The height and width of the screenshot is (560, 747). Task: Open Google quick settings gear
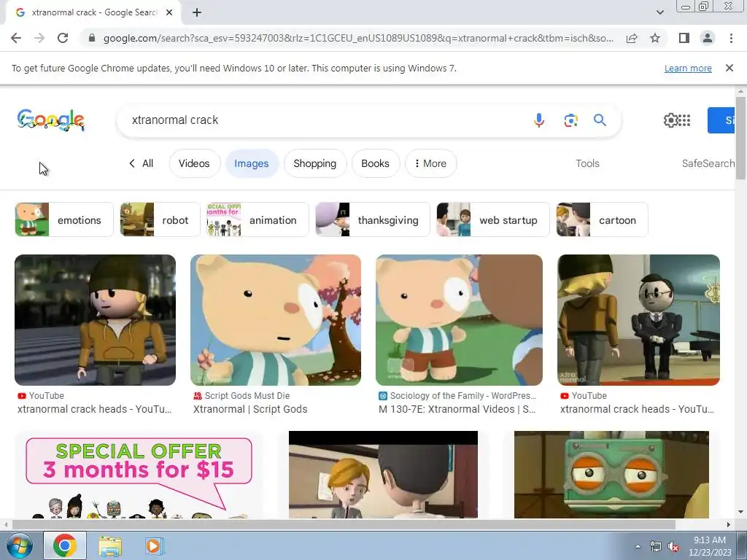(670, 120)
